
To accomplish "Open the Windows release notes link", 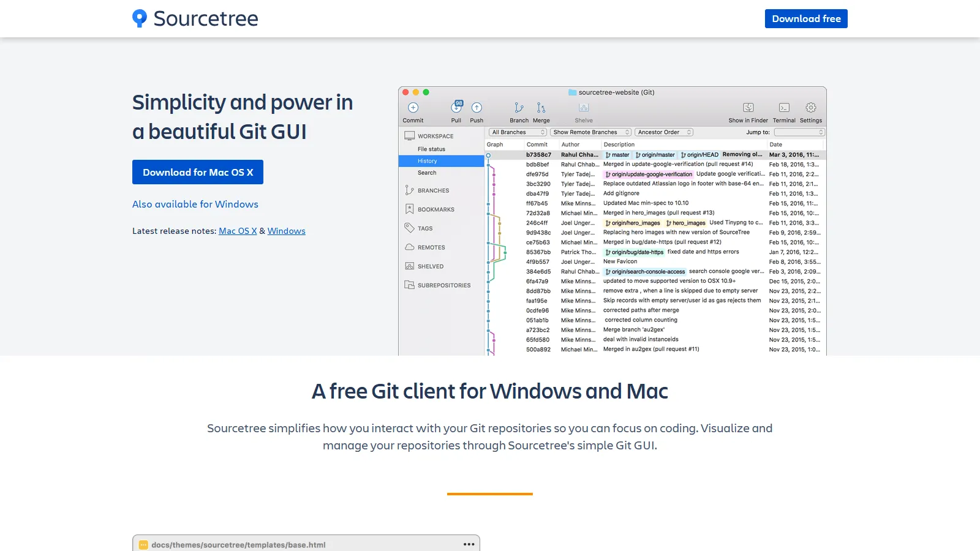I will tap(286, 231).
